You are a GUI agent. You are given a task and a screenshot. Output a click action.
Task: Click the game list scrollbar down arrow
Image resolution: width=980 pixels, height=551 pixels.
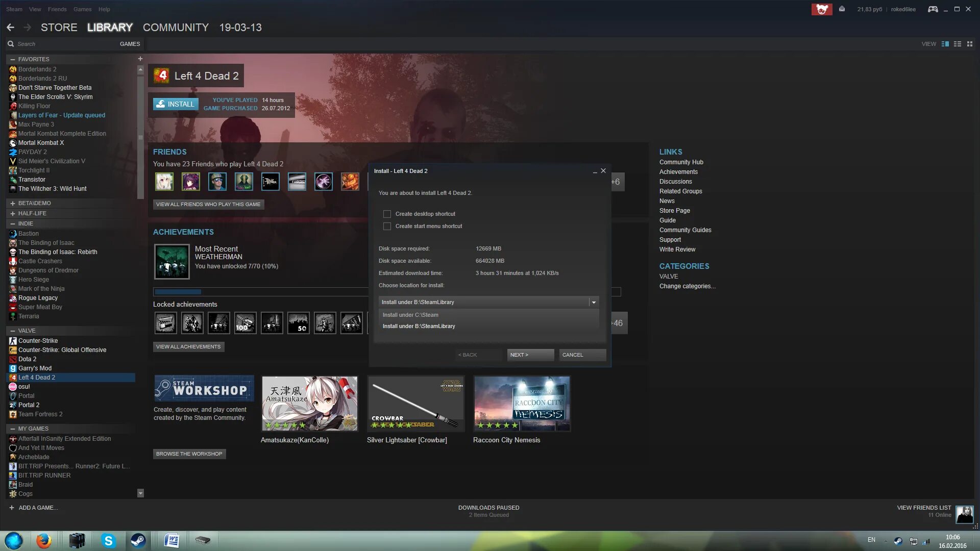tap(140, 493)
